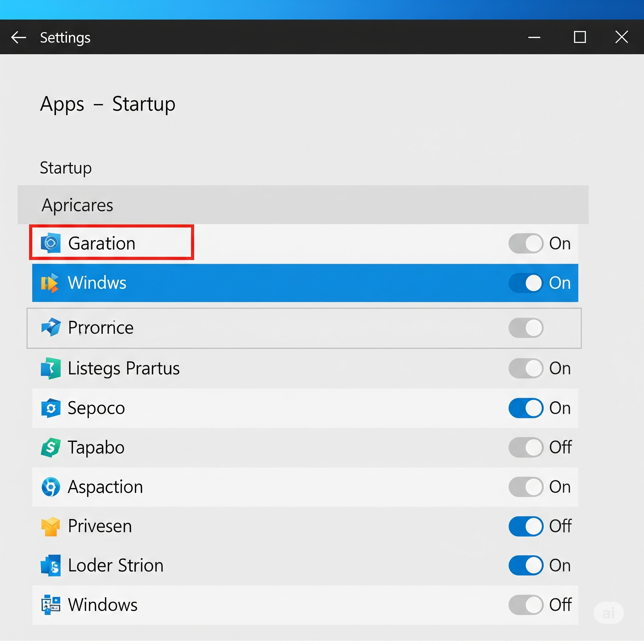Select the highlighted Windws row label
The height and width of the screenshot is (644, 644).
(97, 283)
